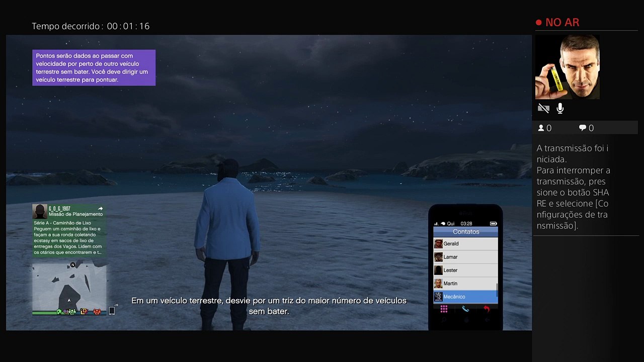
Task: Click the comments speech bubble icon
Action: [x=583, y=128]
